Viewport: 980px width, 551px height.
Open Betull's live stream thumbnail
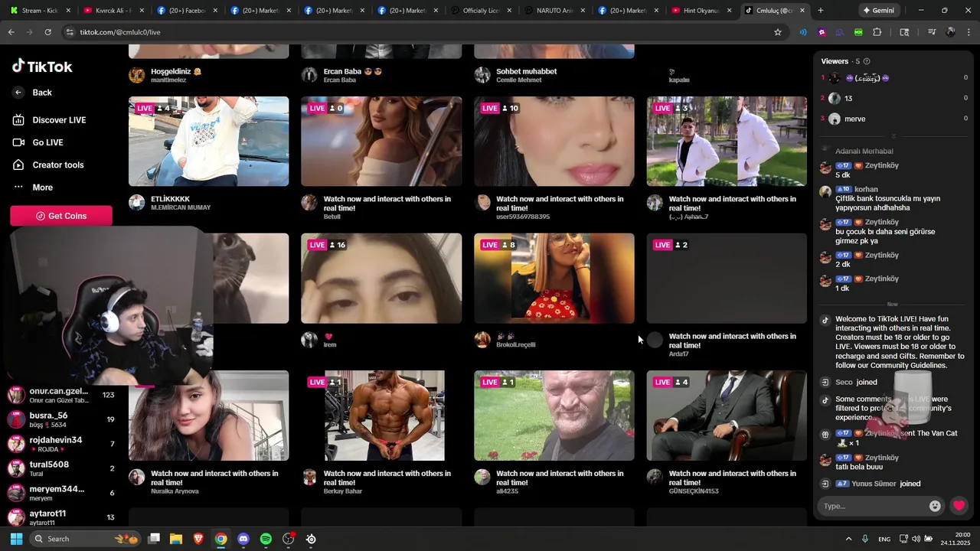381,141
